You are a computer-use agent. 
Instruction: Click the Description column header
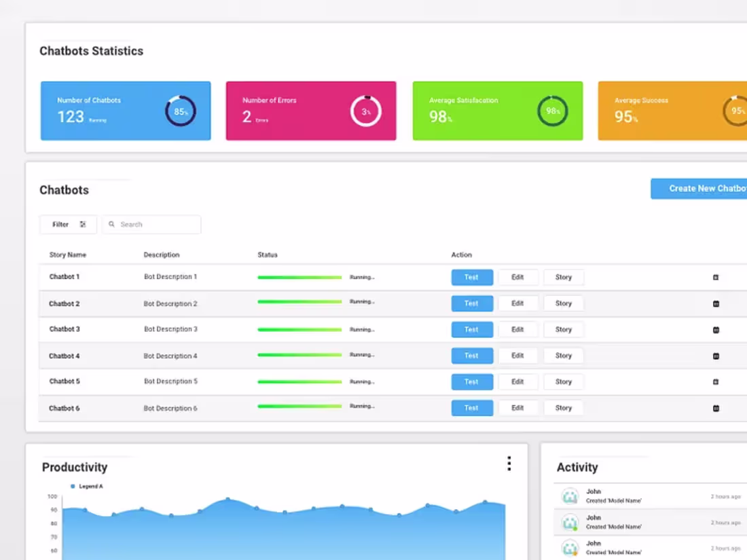pos(162,255)
